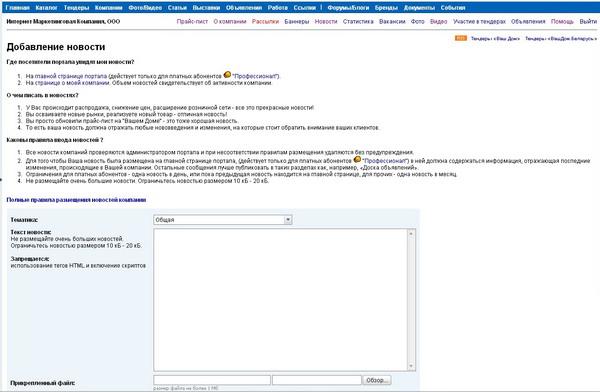Open Форумы/Блоги in top navigation

(x=348, y=8)
